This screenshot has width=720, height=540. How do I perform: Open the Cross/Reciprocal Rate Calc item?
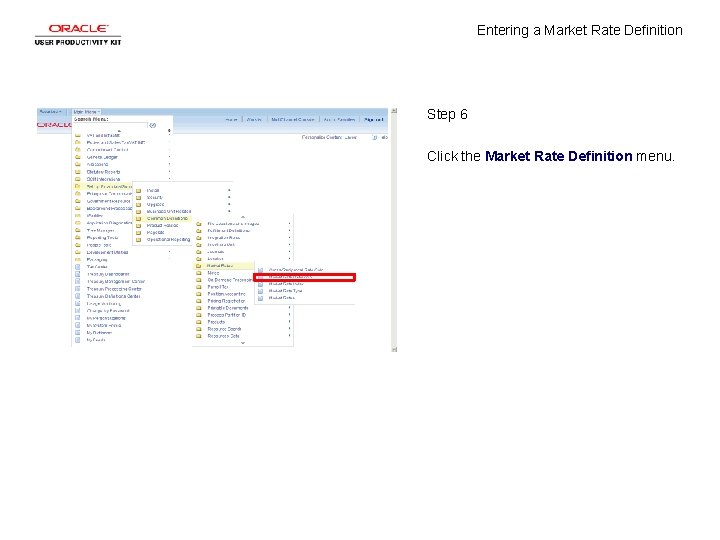pos(296,270)
